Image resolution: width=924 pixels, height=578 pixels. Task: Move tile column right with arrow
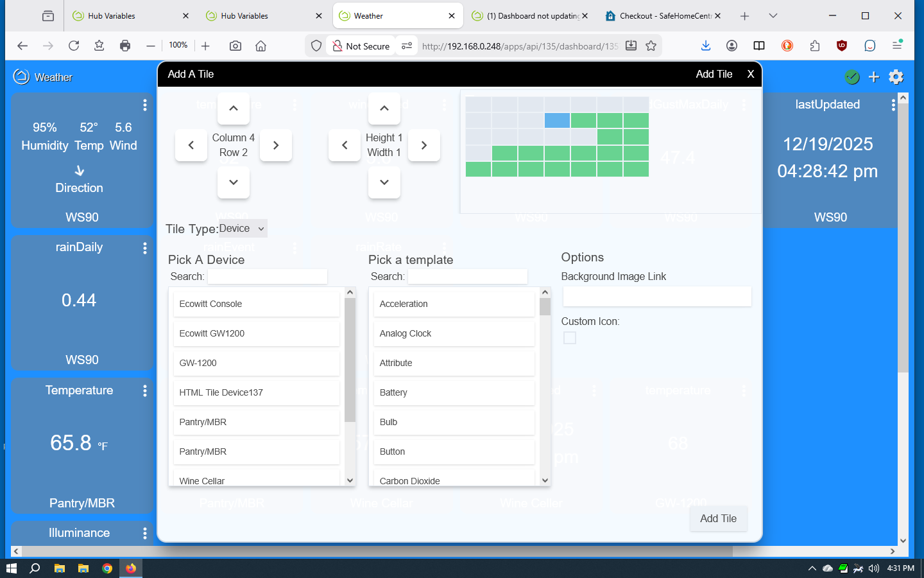[276, 145]
